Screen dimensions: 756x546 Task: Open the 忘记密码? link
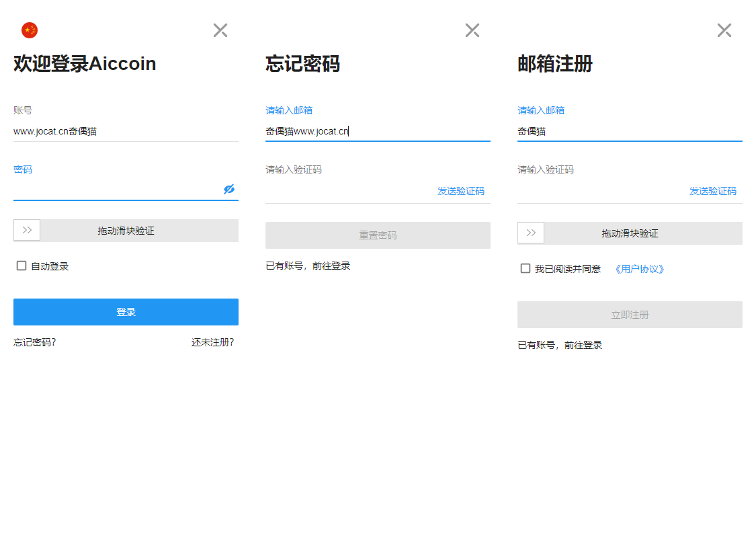coord(35,342)
